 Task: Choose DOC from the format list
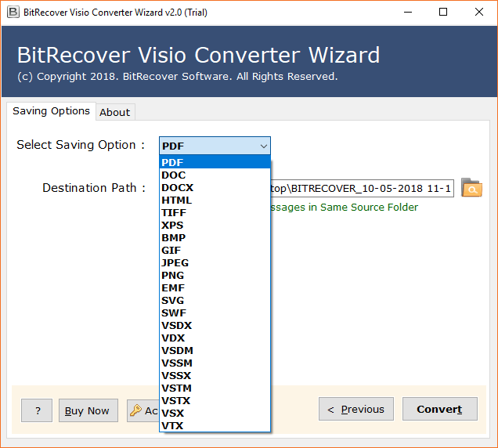tap(215, 175)
